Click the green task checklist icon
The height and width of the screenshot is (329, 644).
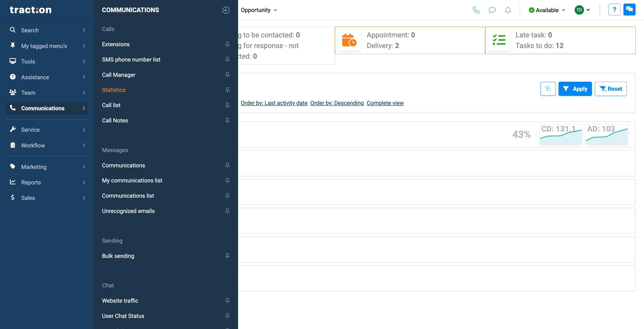[499, 40]
